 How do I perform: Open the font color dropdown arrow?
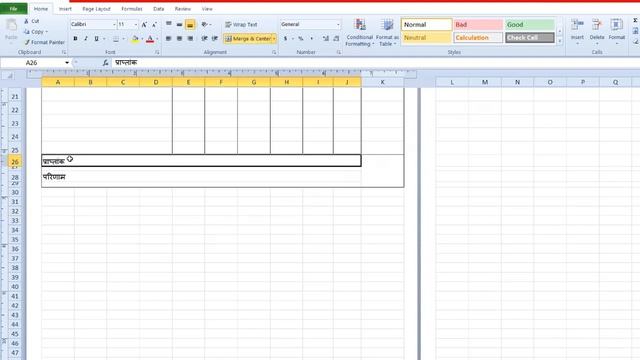157,39
